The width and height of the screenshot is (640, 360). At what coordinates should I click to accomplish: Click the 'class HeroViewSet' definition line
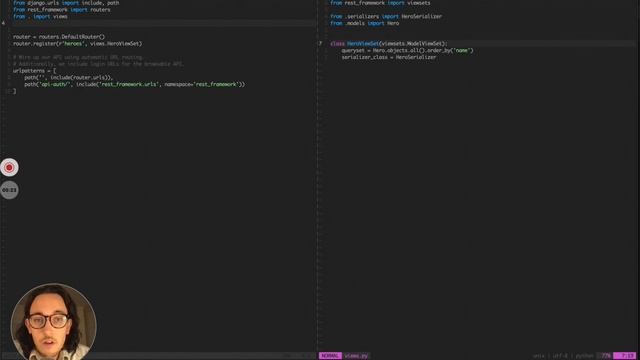(x=389, y=43)
